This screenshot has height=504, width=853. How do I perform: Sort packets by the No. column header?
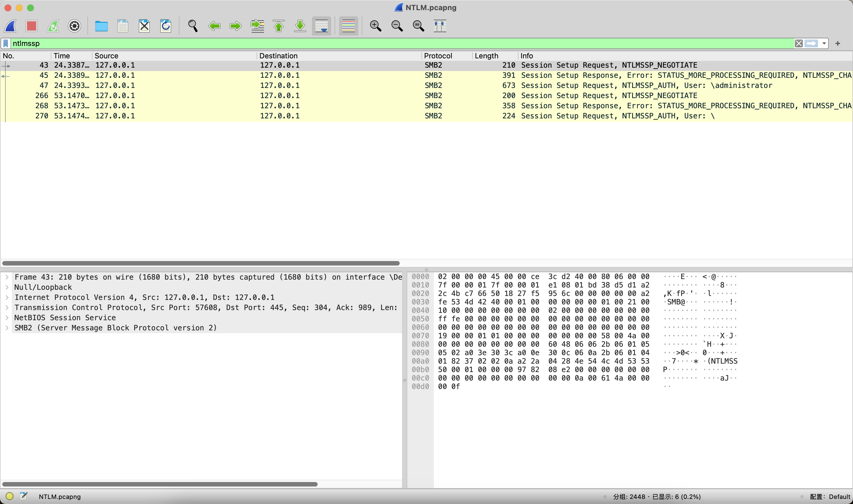pyautogui.click(x=26, y=56)
